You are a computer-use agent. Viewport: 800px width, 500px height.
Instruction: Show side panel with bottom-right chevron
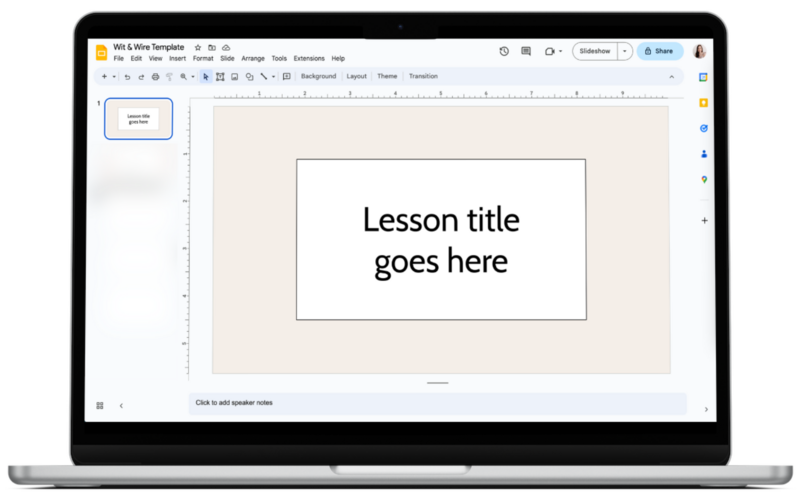click(x=706, y=409)
